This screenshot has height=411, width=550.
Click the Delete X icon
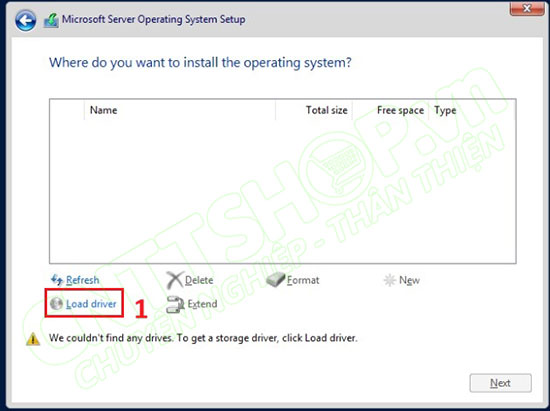[x=174, y=280]
